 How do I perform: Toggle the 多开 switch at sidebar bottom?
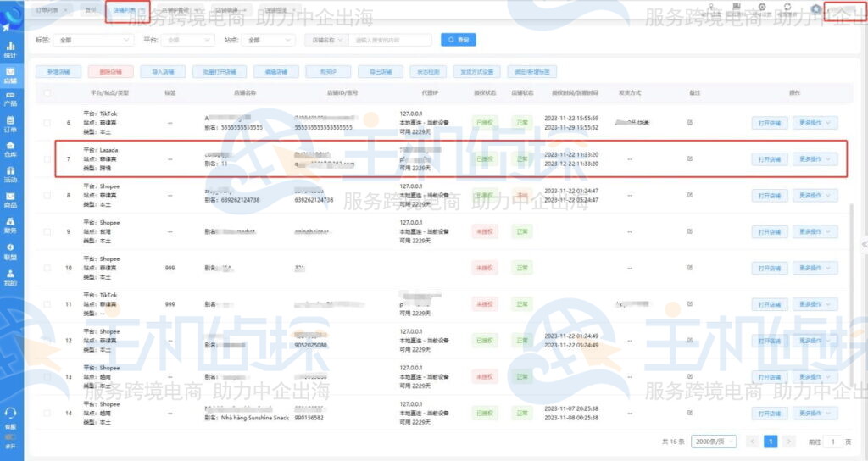coord(10,437)
